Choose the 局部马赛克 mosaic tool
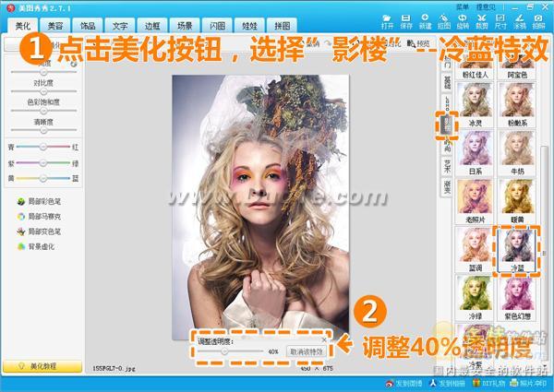Viewport: 554px width, 392px height. click(39, 216)
